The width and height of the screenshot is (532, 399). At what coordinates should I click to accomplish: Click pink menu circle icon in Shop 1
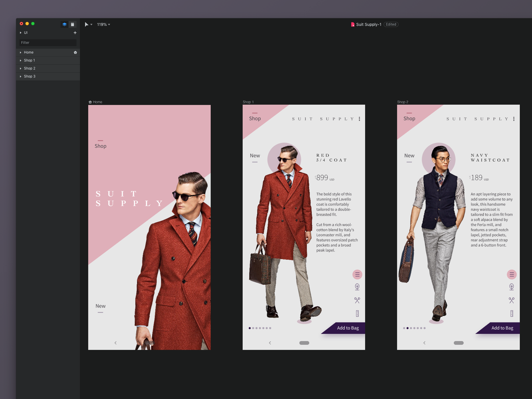tap(357, 274)
